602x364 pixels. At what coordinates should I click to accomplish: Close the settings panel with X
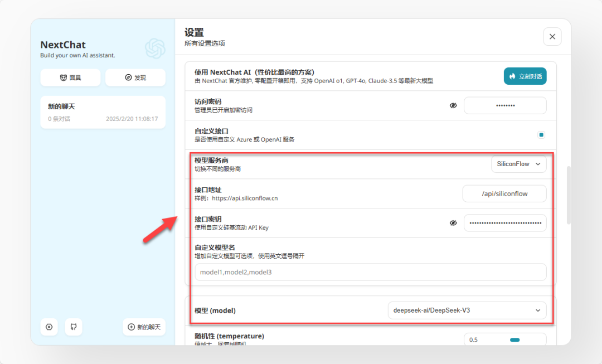(552, 36)
